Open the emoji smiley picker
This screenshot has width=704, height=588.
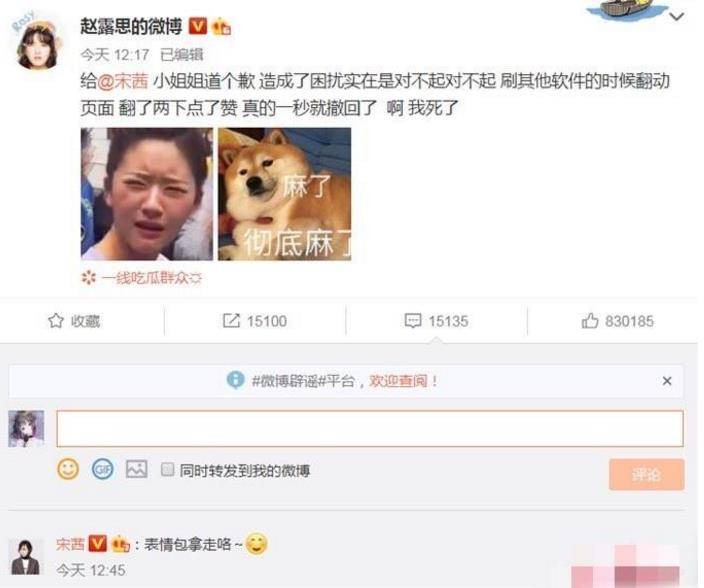pos(68,470)
